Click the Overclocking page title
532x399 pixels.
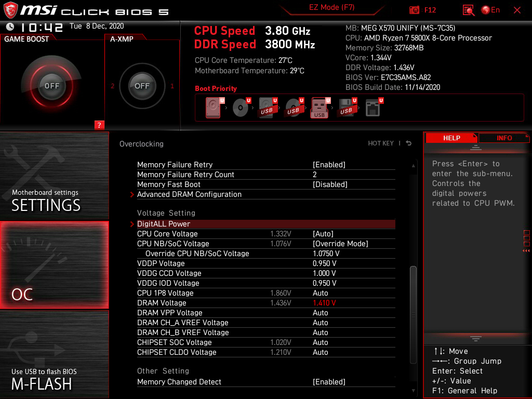point(141,144)
